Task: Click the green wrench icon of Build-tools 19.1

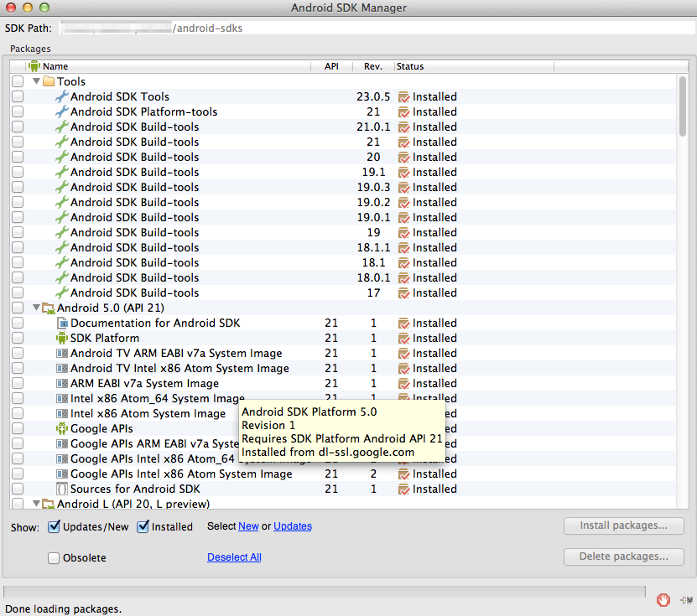Action: [x=62, y=172]
